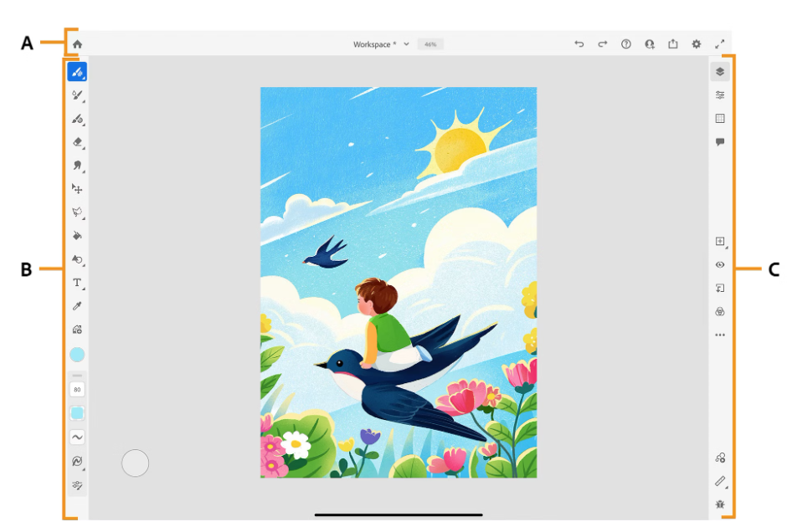This screenshot has width=787, height=532.
Task: Select the Lasso selection tool
Action: point(77,212)
